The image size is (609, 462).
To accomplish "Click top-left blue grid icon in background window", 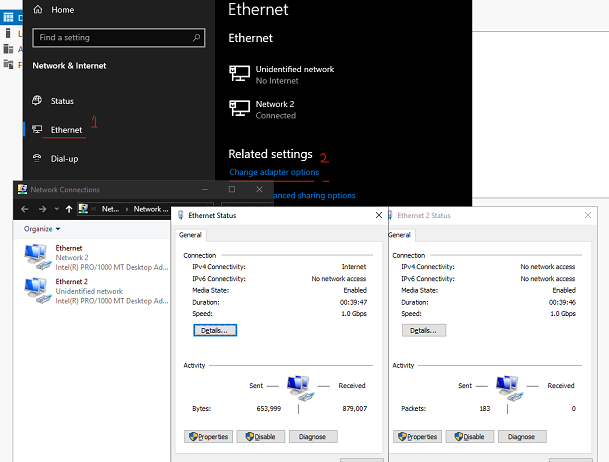I will point(9,17).
